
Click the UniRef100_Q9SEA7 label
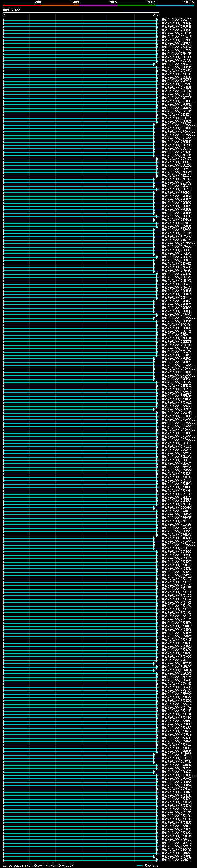tap(176, 274)
